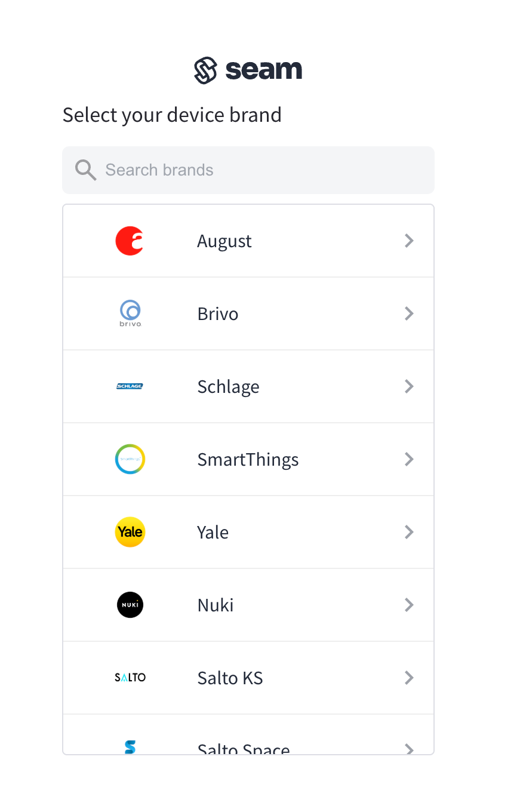Viewport: 523px width, 812px height.
Task: Choose the Salto KS brand name
Action: (x=230, y=678)
